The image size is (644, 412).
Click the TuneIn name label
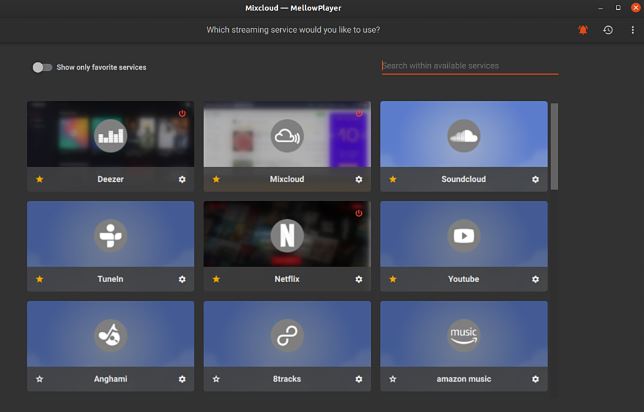110,279
